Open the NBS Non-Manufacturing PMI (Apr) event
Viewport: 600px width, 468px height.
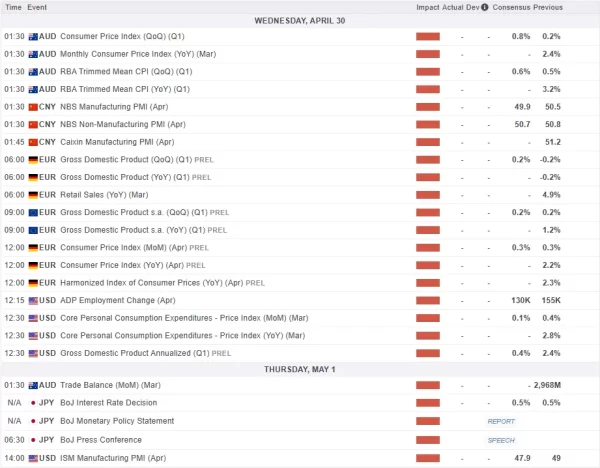tap(123, 124)
